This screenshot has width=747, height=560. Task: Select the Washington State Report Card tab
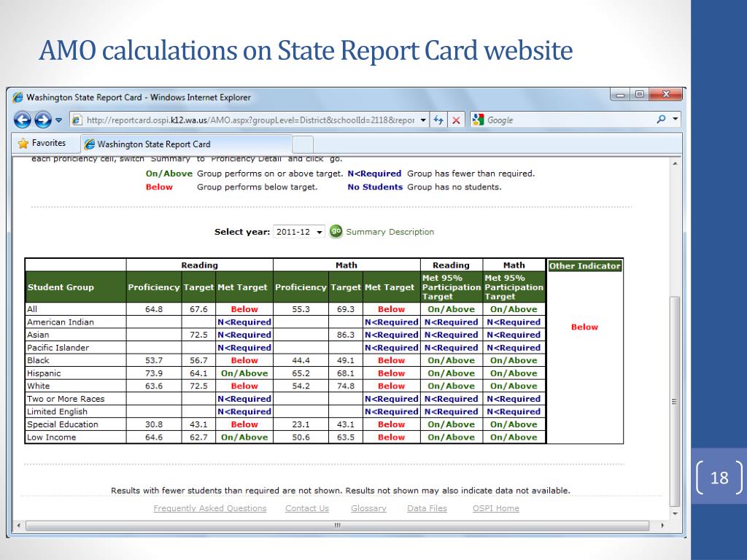click(186, 144)
